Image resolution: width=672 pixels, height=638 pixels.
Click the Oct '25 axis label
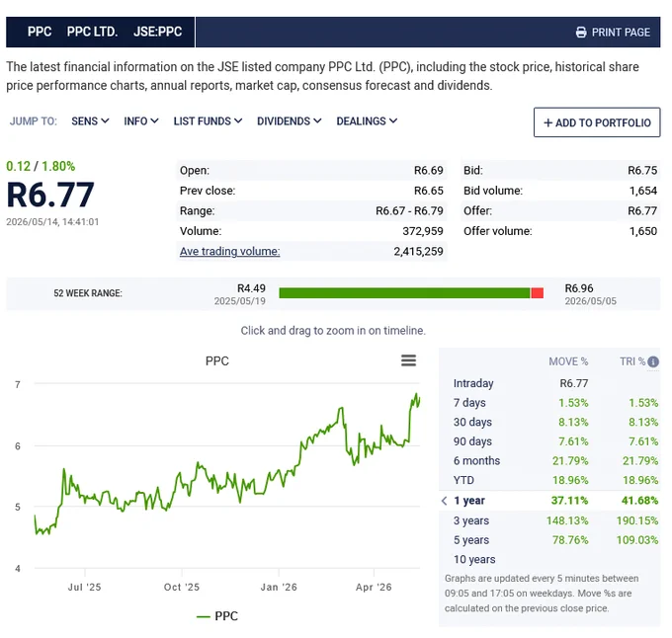pos(182,587)
